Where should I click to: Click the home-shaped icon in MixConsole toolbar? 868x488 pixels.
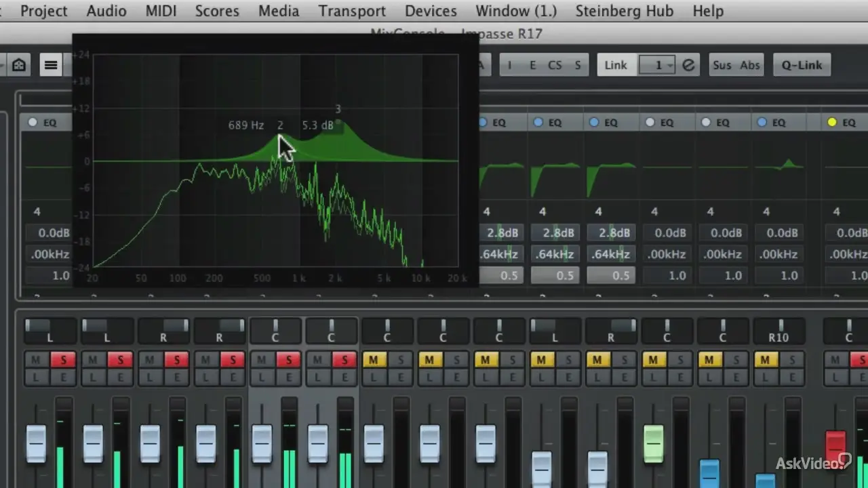coord(19,65)
